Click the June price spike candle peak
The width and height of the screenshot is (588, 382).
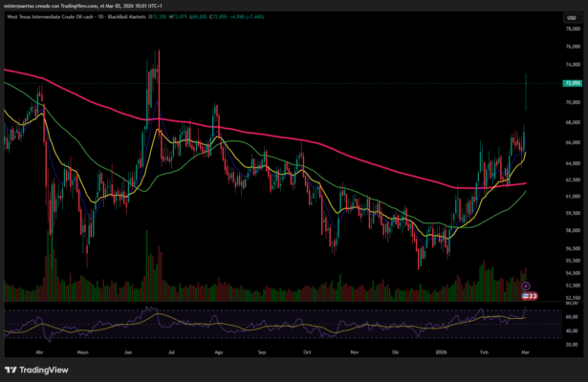click(x=158, y=53)
